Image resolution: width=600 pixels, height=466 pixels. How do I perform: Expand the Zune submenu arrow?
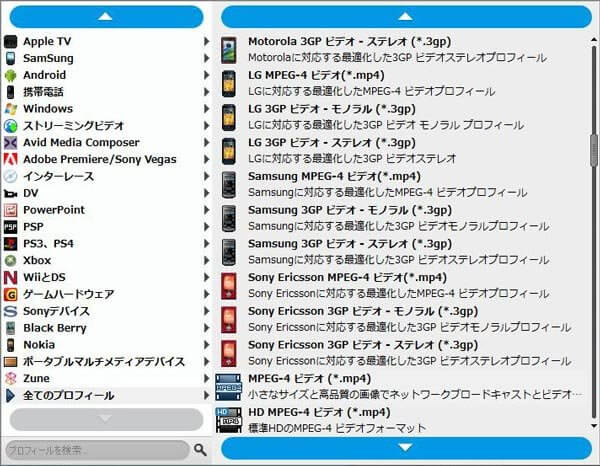tap(206, 378)
